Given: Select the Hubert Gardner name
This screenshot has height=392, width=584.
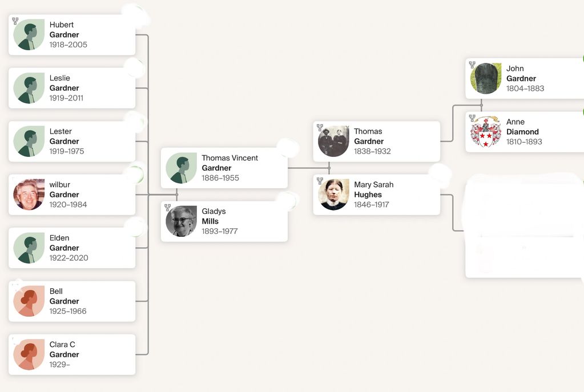Looking at the screenshot, I should click(x=64, y=30).
